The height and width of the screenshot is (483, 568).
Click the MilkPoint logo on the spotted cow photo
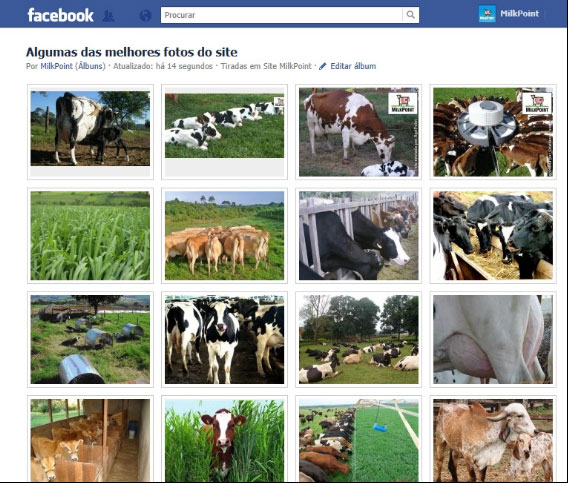point(402,103)
